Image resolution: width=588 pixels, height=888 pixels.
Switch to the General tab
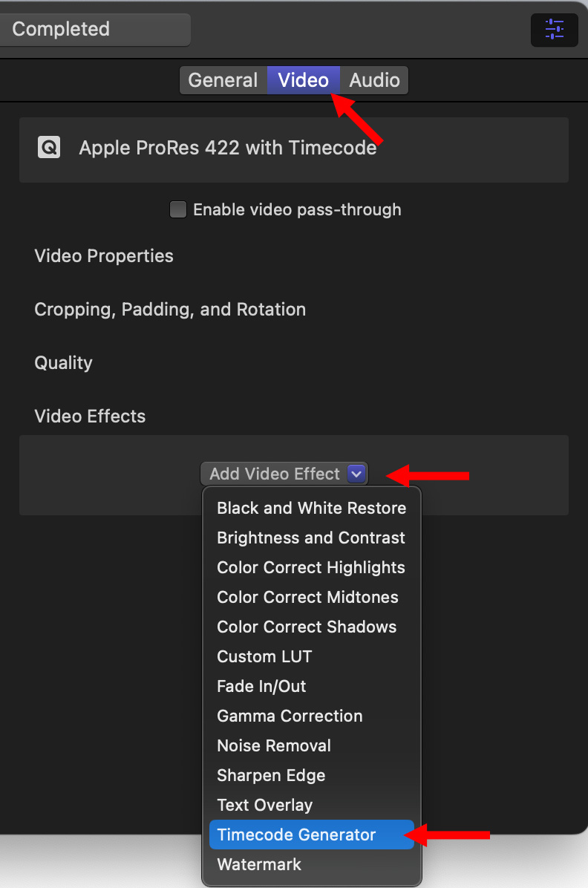point(223,80)
